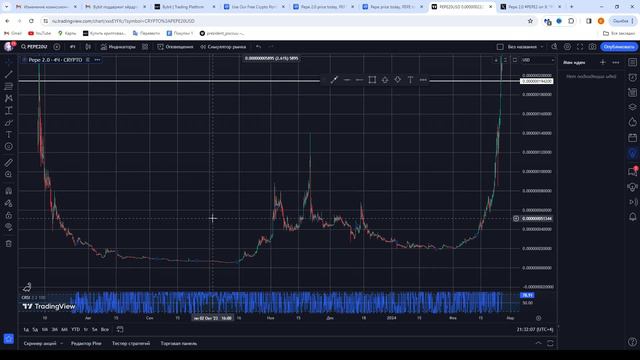
Task: Open ideas panel three-dot menu
Action: tap(616, 62)
